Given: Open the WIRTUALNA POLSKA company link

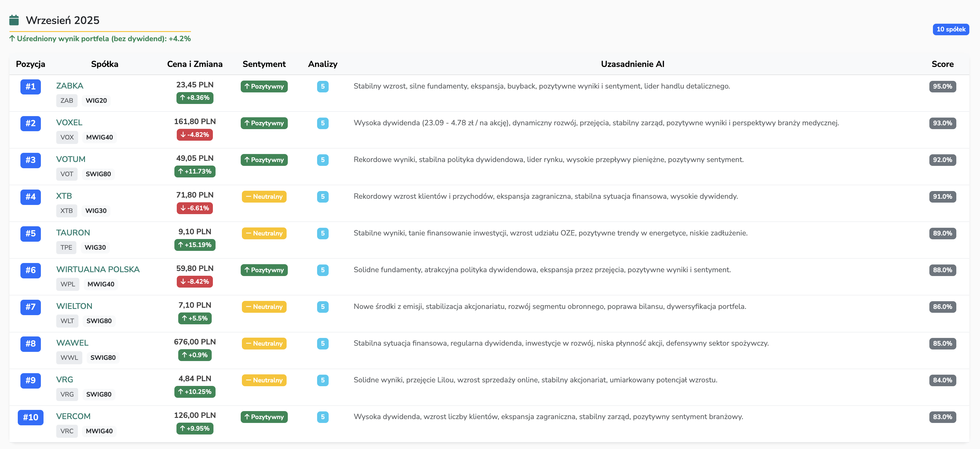Looking at the screenshot, I should point(98,270).
